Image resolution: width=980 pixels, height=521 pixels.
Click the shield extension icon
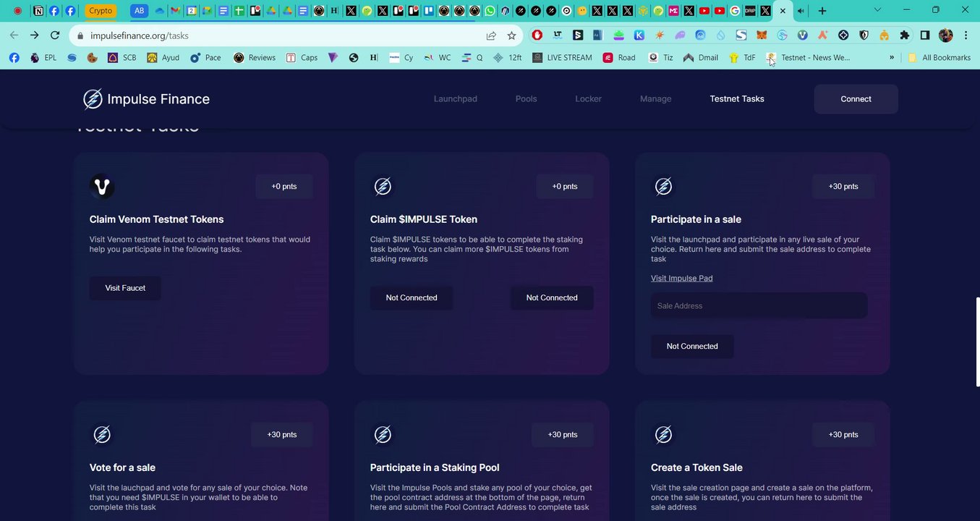864,35
